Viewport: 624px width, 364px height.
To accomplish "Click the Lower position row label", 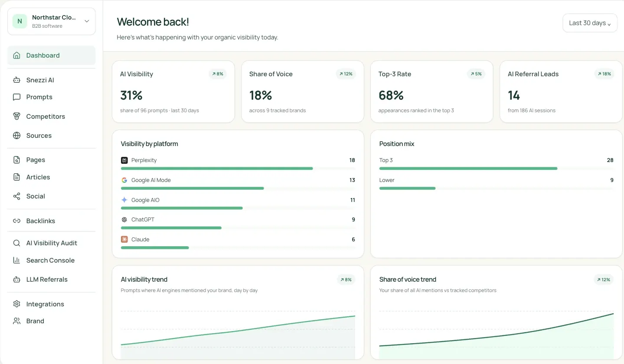I will pyautogui.click(x=387, y=180).
